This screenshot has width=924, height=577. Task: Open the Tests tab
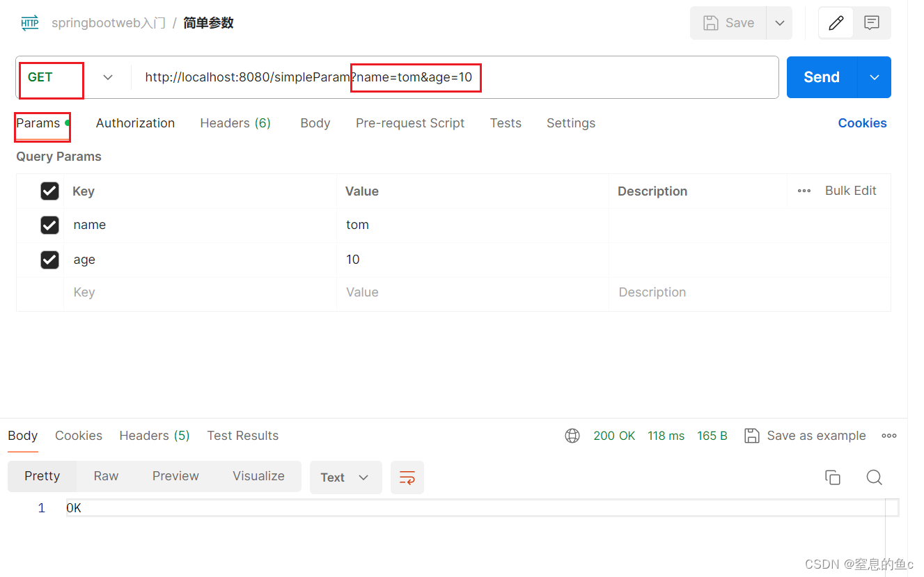pos(506,123)
